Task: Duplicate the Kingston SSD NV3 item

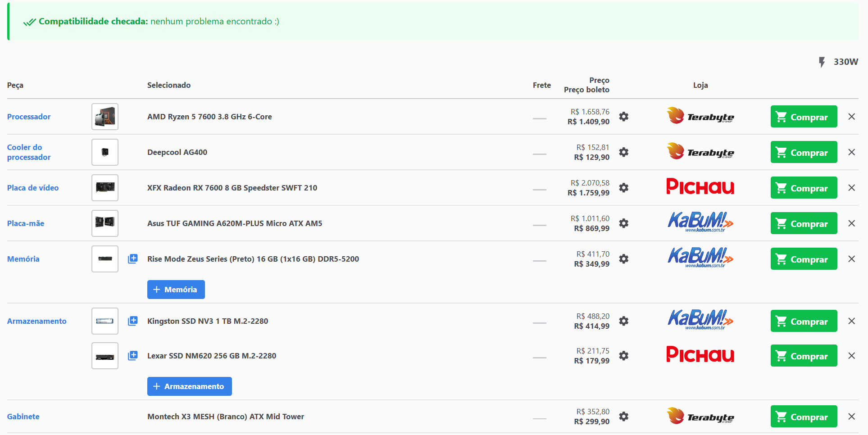Action: point(133,321)
